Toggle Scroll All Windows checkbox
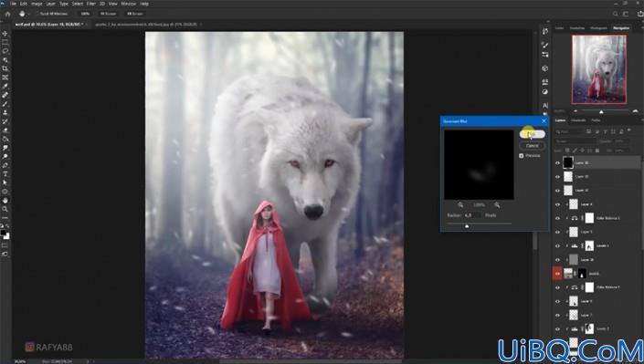The width and height of the screenshot is (644, 364). click(x=37, y=14)
